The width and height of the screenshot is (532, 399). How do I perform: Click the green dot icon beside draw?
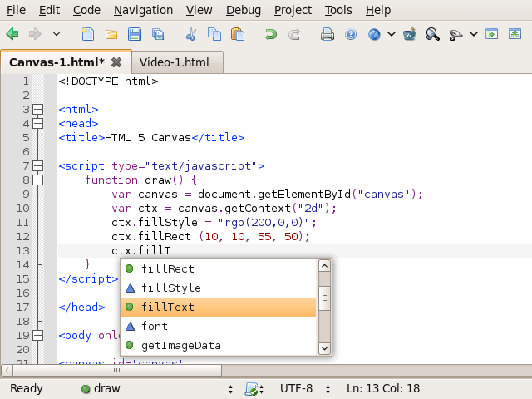[86, 389]
